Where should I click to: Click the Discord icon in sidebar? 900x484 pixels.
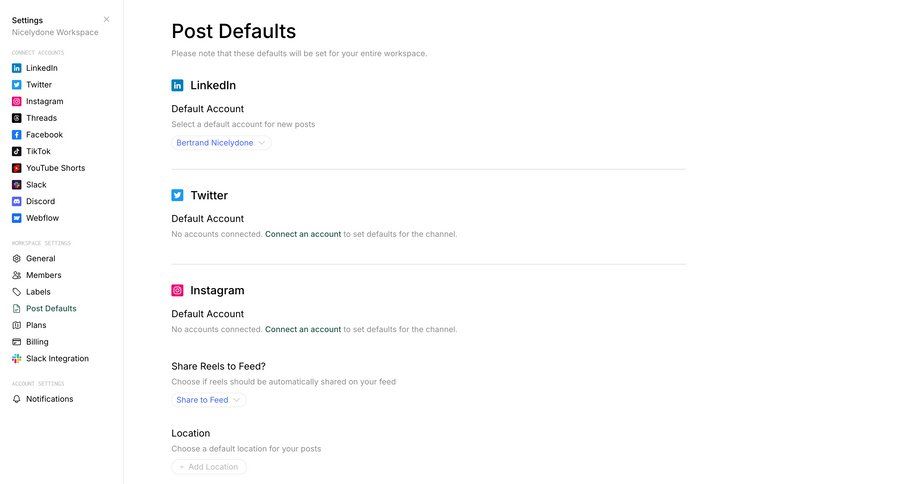tap(17, 201)
